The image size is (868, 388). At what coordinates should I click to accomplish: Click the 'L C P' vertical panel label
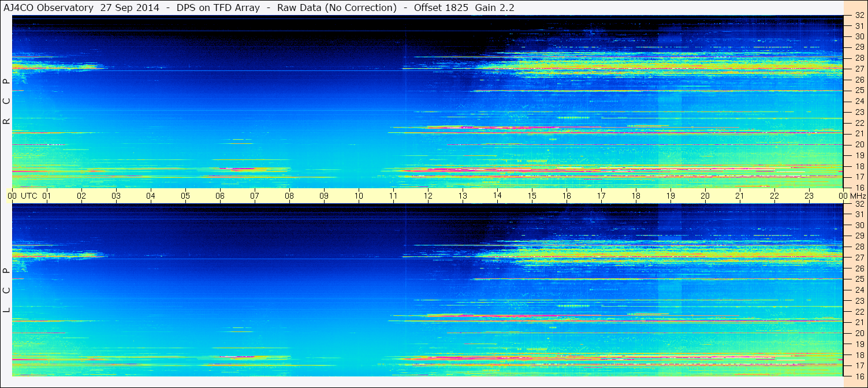(x=7, y=290)
